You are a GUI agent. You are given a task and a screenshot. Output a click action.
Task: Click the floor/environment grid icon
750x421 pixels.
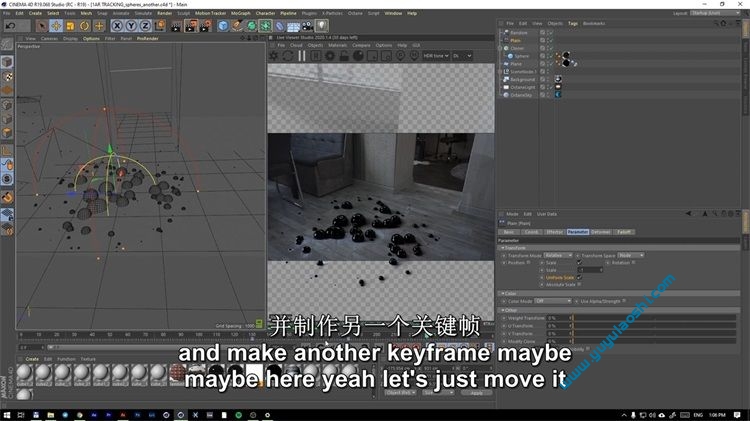(293, 26)
